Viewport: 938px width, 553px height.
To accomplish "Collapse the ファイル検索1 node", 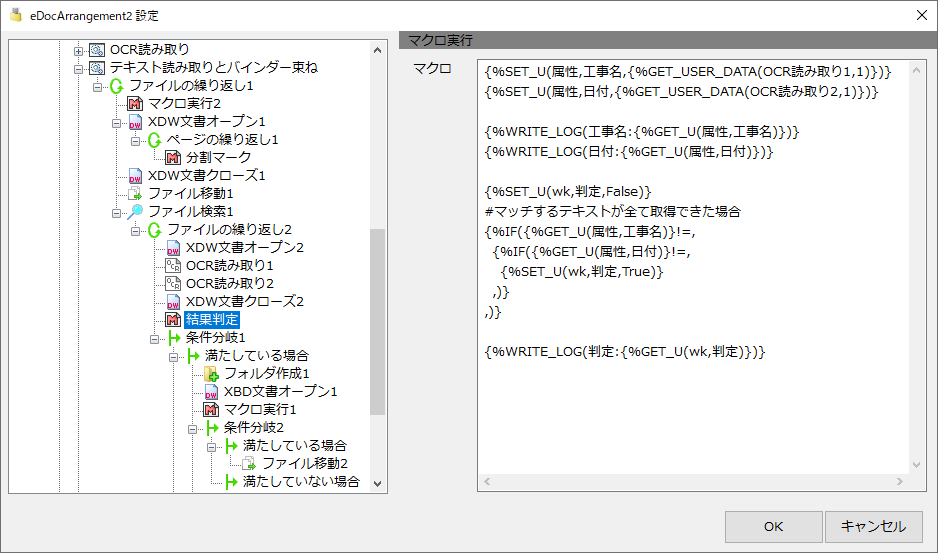I will coord(117,214).
